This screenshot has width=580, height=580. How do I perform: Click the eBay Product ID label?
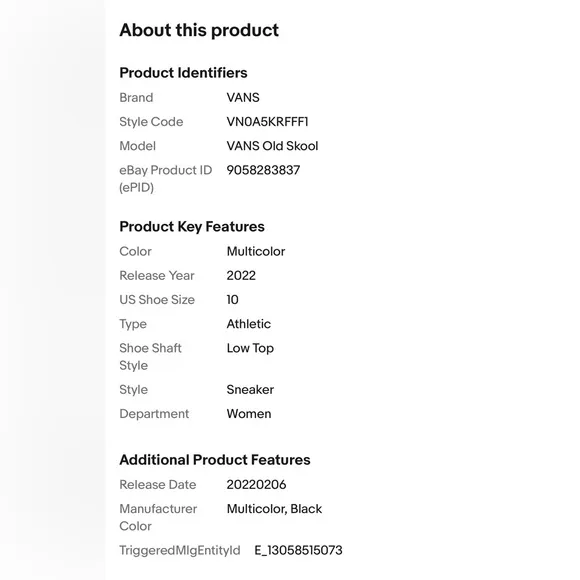coord(165,179)
